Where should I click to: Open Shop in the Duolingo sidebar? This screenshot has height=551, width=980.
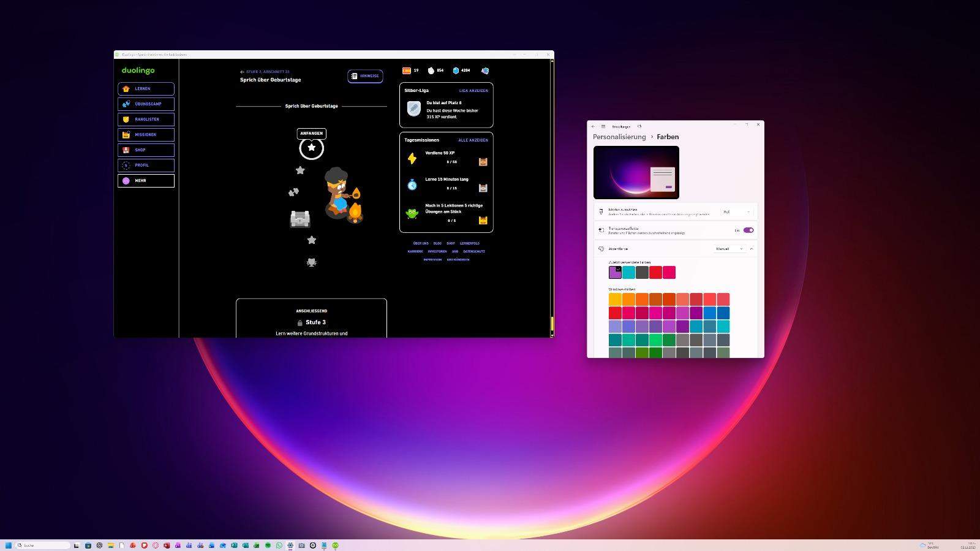tap(146, 150)
